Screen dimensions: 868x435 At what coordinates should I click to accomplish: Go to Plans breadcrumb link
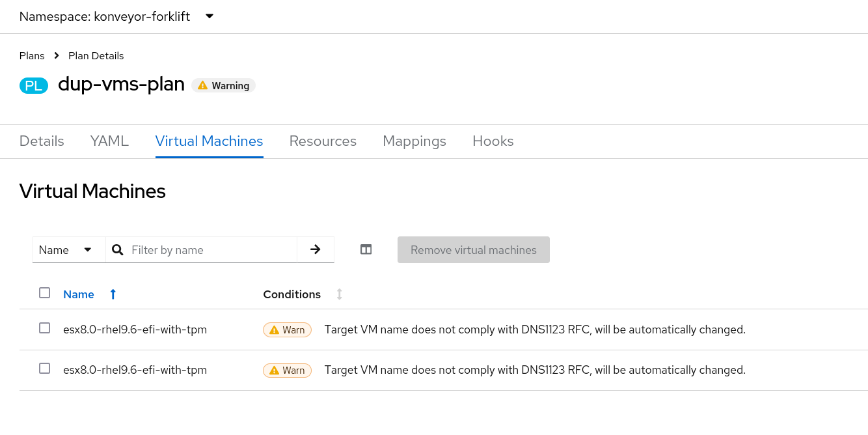tap(32, 55)
